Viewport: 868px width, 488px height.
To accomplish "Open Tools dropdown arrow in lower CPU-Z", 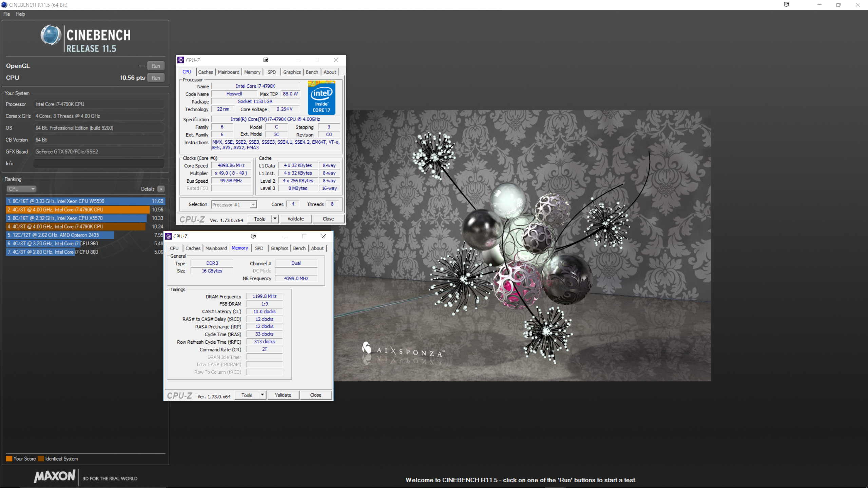I will point(263,395).
